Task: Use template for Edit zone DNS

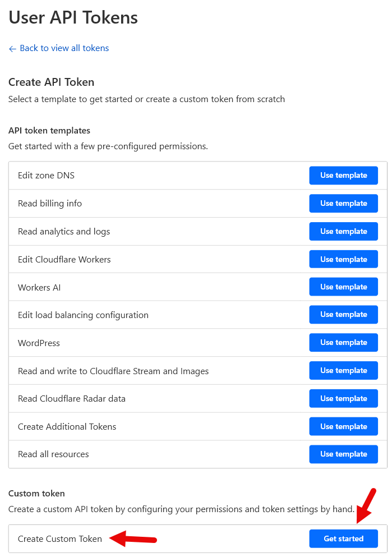Action: coord(343,176)
